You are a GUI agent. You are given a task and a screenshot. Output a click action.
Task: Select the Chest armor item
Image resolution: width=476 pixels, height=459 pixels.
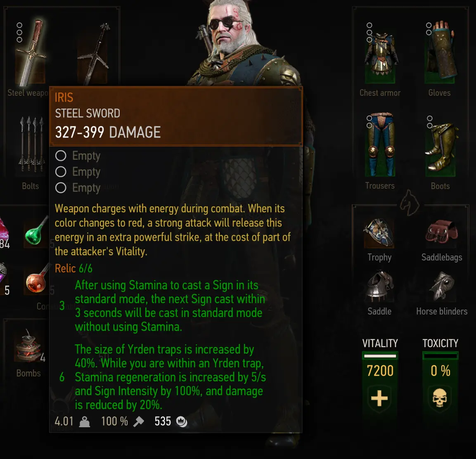(380, 54)
